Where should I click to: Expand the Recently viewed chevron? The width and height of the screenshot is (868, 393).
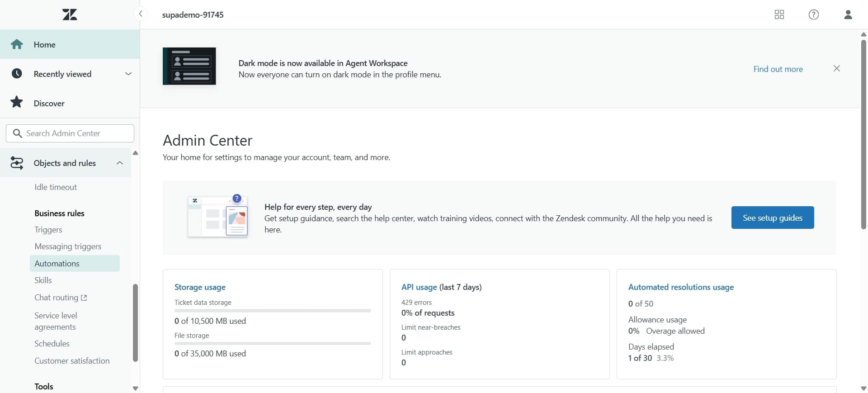tap(128, 74)
